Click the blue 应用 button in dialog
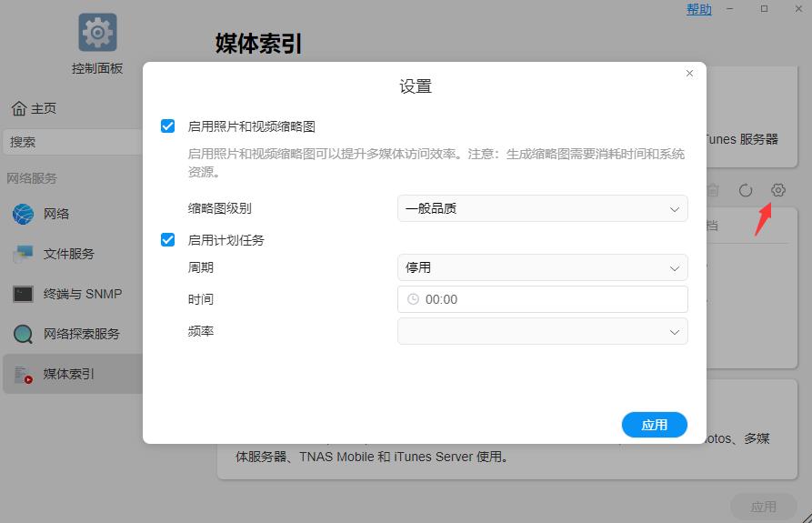Screen dimensions: 812x523 point(654,425)
